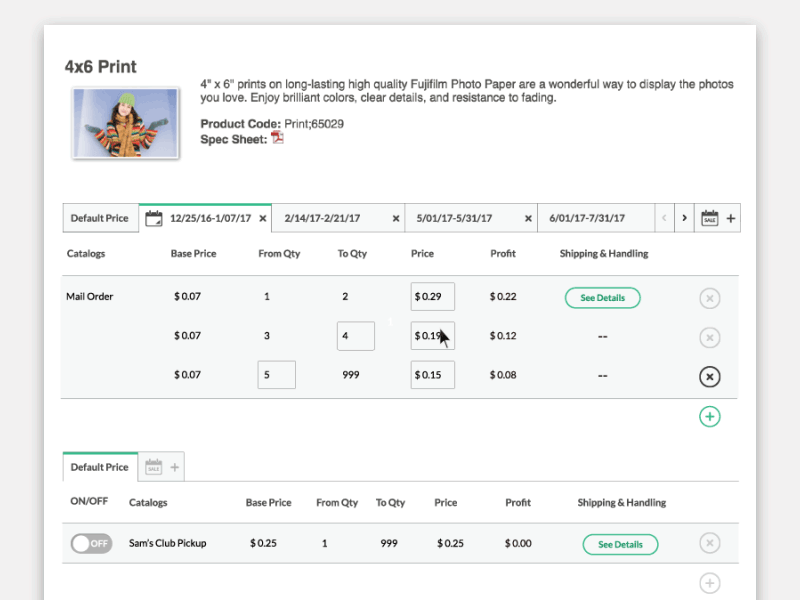Add a new sale period via the sale calendar icon
Screen dimensions: 800x600
point(708,217)
